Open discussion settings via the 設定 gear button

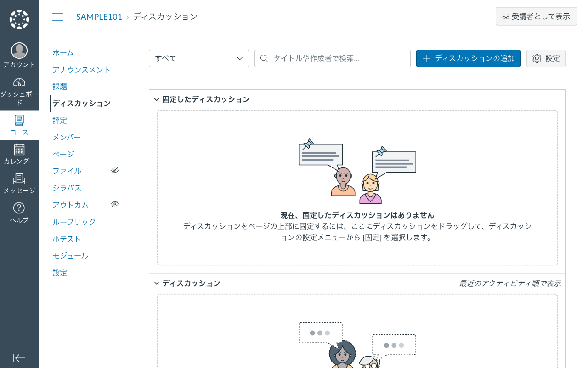pos(546,58)
